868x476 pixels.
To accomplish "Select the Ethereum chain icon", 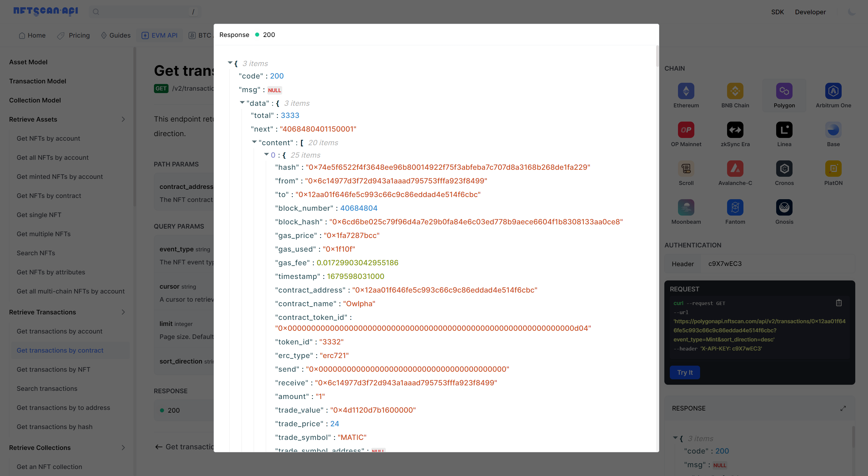I will point(686,91).
